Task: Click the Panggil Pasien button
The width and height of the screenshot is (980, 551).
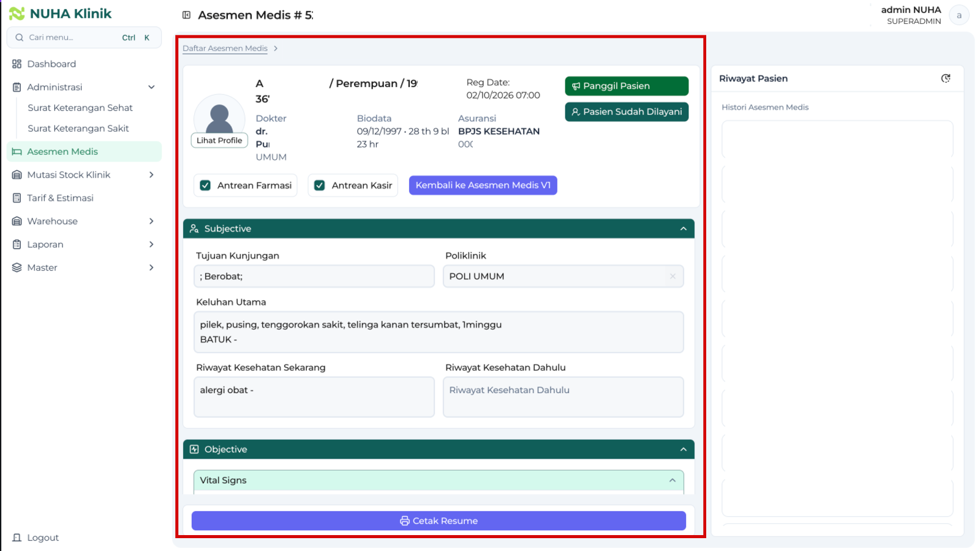Action: click(627, 86)
